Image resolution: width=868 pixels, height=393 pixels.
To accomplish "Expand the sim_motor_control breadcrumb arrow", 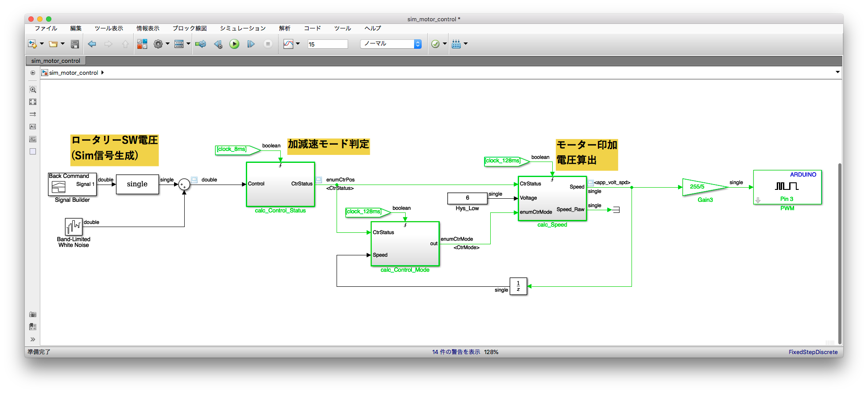I will coord(102,73).
